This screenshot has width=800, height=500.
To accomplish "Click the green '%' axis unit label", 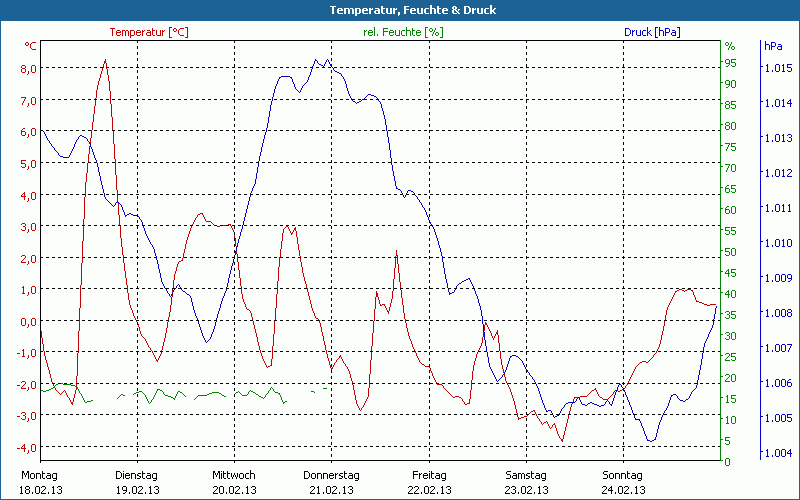I will point(729,46).
